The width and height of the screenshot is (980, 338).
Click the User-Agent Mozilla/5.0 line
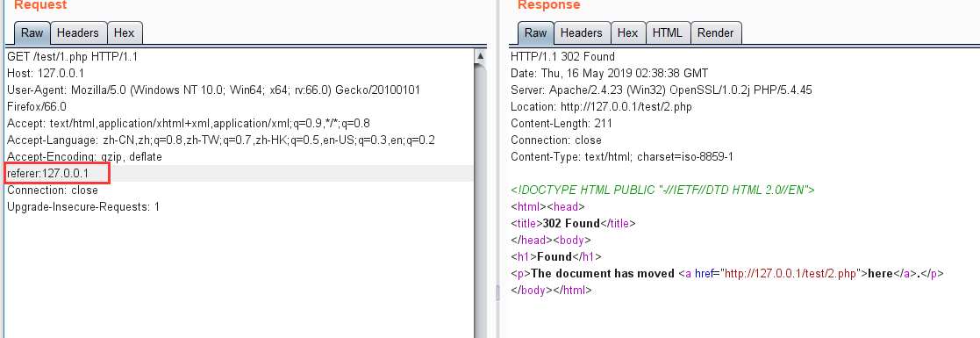(213, 90)
